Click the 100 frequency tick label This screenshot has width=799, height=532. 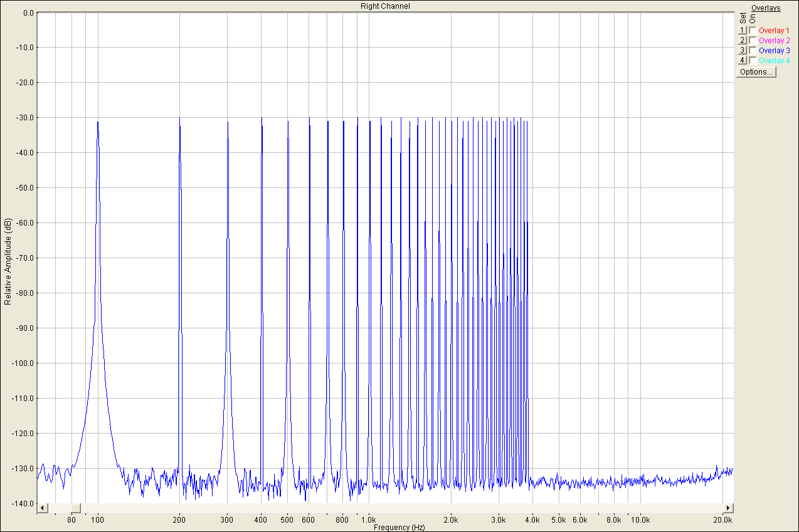pos(98,519)
